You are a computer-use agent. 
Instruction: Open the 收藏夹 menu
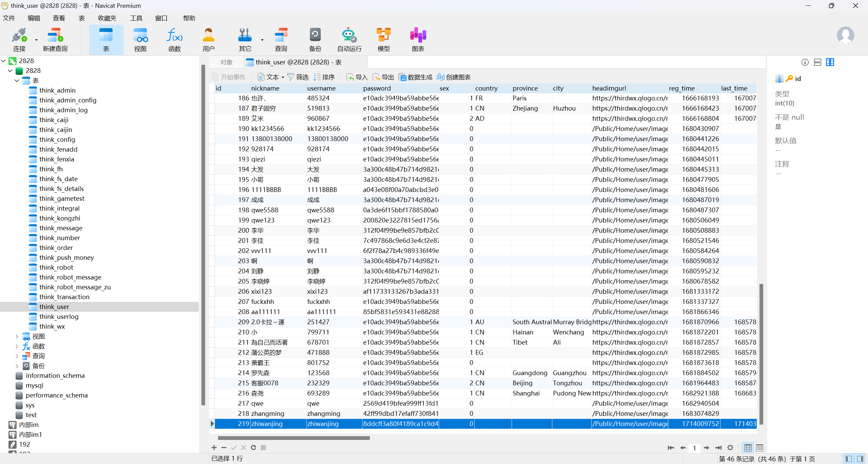click(x=107, y=18)
